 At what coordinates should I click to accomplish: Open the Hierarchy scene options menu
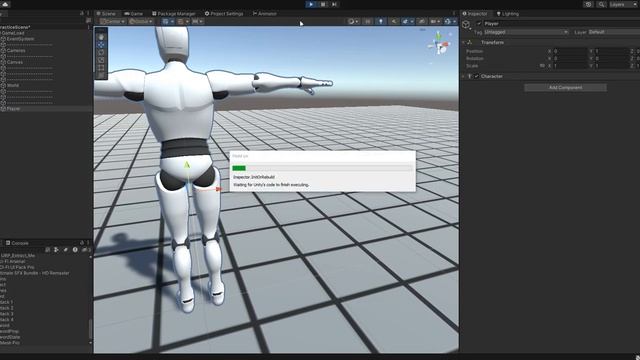[x=88, y=27]
